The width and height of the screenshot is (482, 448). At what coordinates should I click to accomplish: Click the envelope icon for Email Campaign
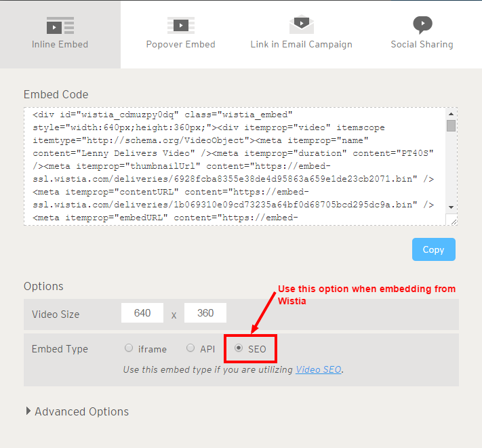pyautogui.click(x=302, y=24)
